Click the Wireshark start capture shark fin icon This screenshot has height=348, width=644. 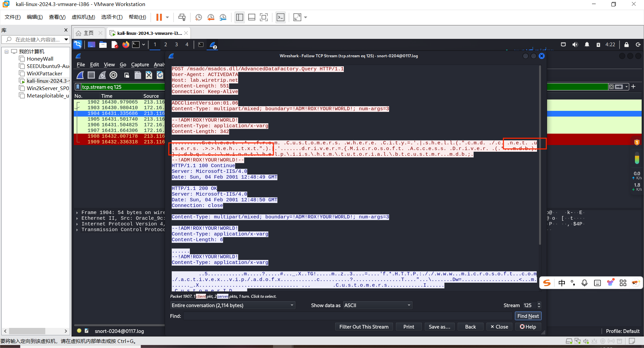tap(80, 75)
